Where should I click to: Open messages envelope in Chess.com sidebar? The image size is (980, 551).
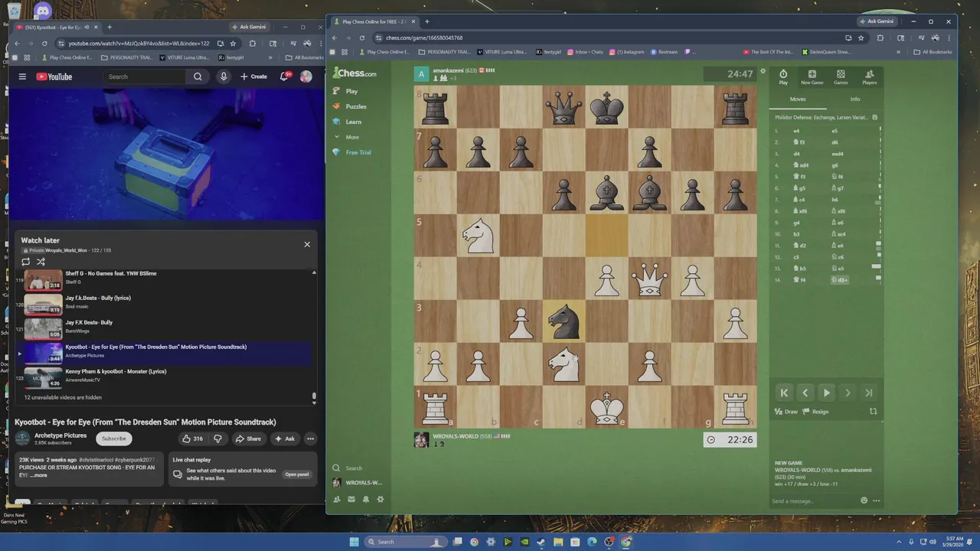pos(351,500)
